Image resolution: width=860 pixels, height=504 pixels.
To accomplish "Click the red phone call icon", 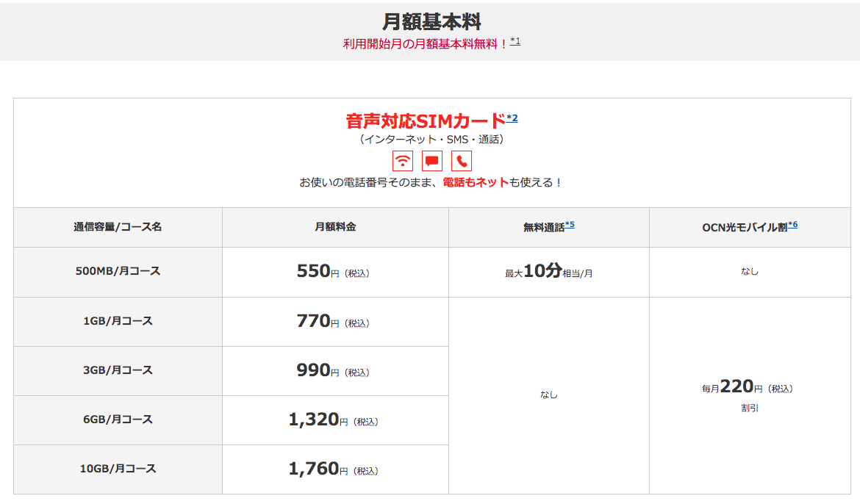I will [x=462, y=161].
